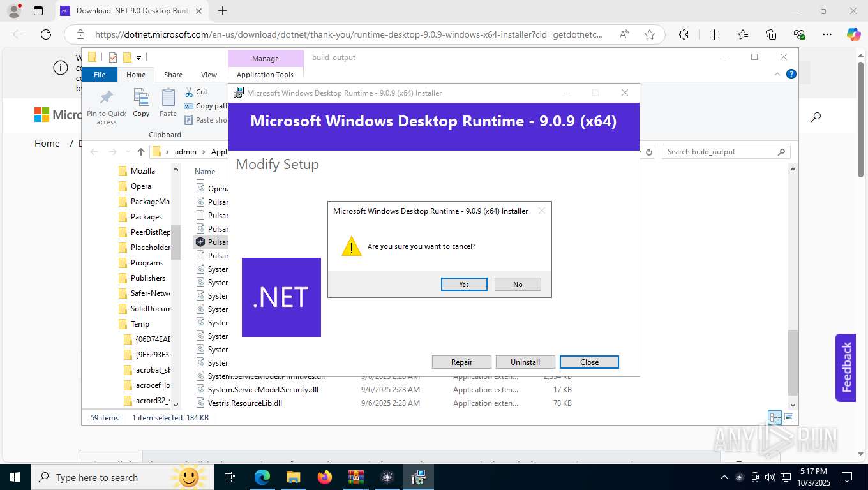The width and height of the screenshot is (868, 490).
Task: Open Edge Settings and more menu
Action: pyautogui.click(x=827, y=34)
